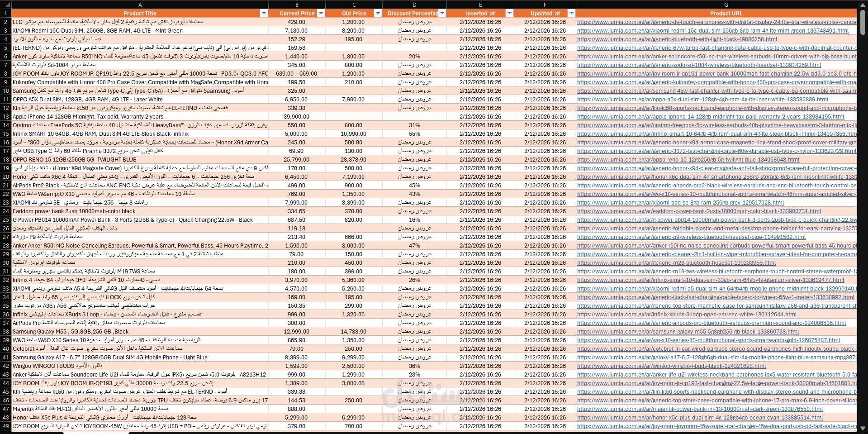868x434 pixels.
Task: Open the Updated_at filter dropdown
Action: pos(571,13)
